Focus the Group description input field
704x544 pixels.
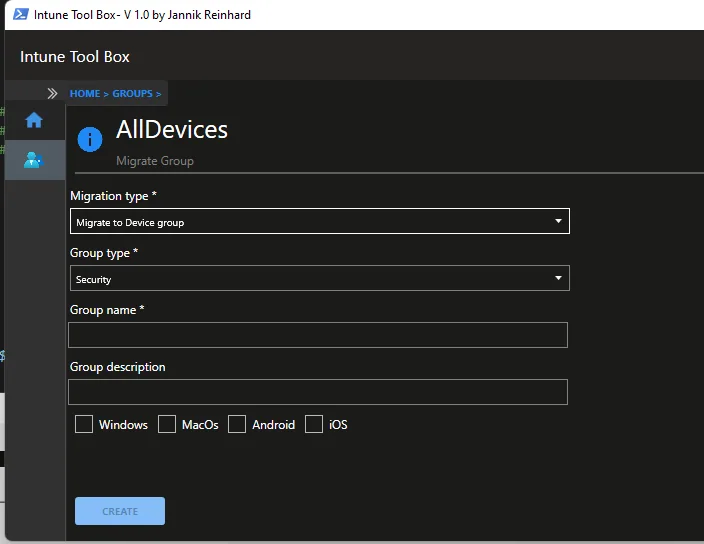(318, 392)
